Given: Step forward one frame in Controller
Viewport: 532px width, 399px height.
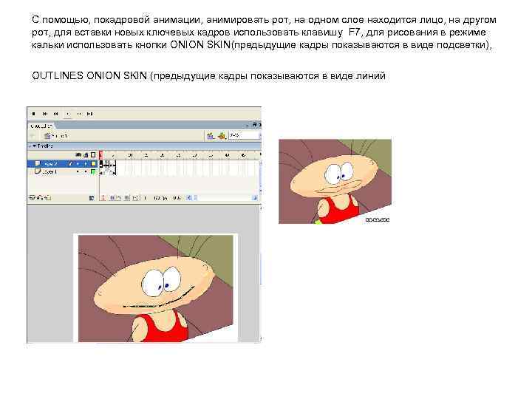Looking at the screenshot, I should coord(79,114).
